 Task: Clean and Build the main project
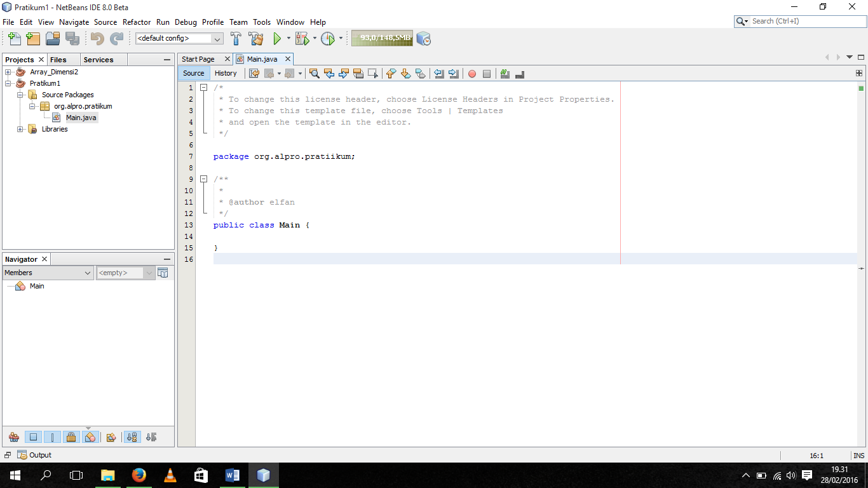[255, 38]
